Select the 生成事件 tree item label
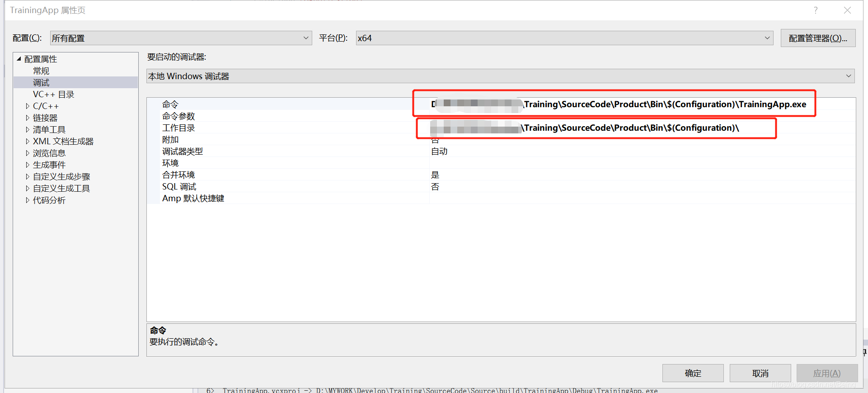Image resolution: width=868 pixels, height=393 pixels. click(49, 165)
